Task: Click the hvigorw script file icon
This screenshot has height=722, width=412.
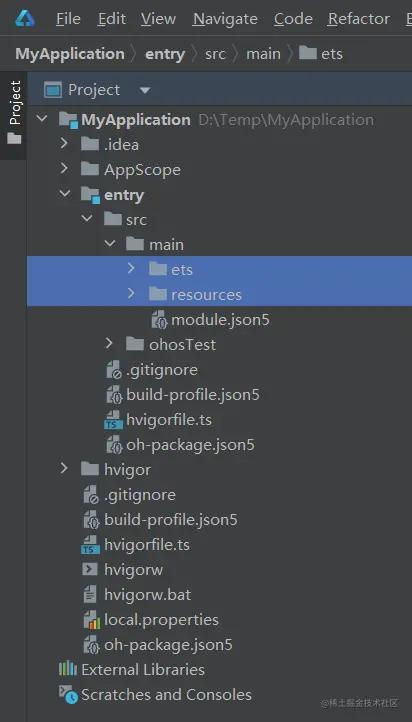Action: pyautogui.click(x=90, y=570)
